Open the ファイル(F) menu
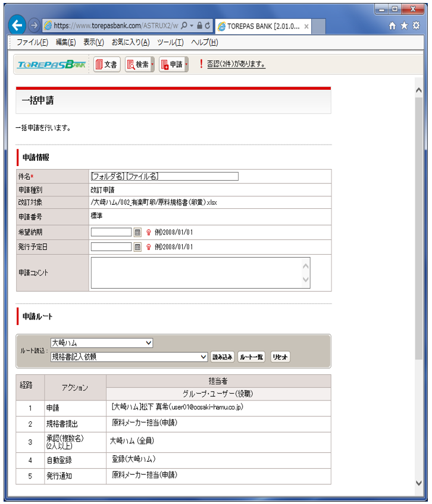The width and height of the screenshot is (432, 504). pyautogui.click(x=32, y=42)
